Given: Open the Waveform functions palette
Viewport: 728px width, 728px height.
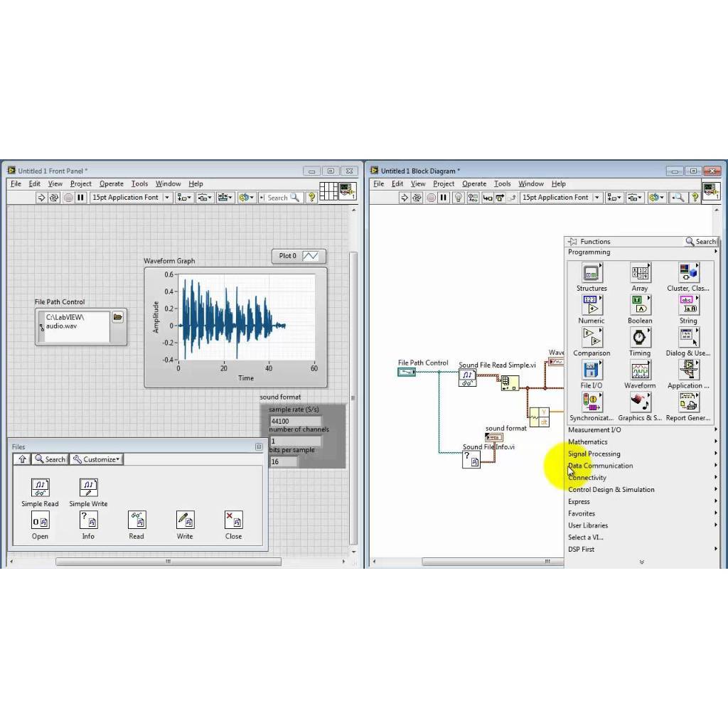Looking at the screenshot, I should tap(640, 370).
